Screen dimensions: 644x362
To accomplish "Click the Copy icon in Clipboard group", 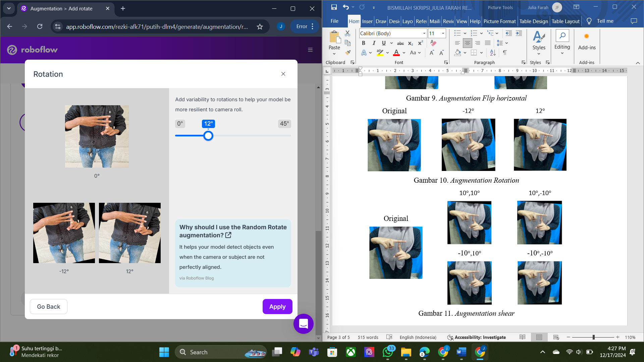I will click(347, 43).
